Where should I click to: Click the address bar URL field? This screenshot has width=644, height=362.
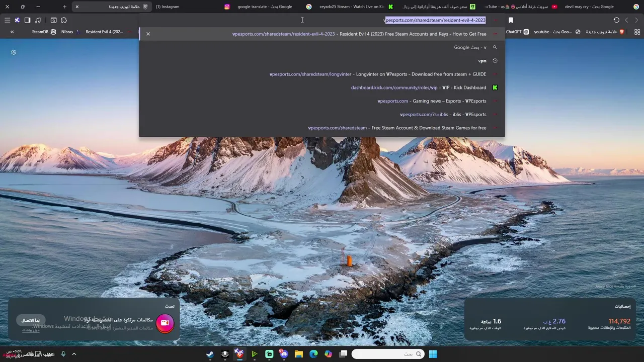click(322, 20)
